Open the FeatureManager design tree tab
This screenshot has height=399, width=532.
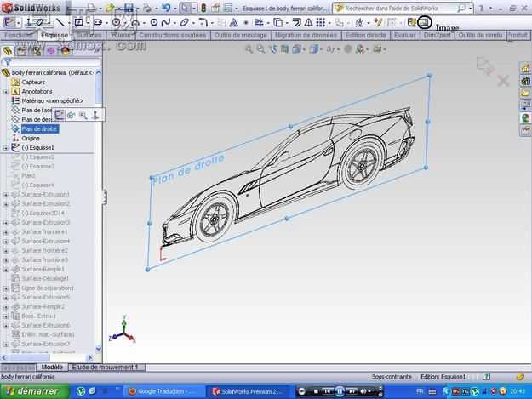pyautogui.click(x=7, y=51)
